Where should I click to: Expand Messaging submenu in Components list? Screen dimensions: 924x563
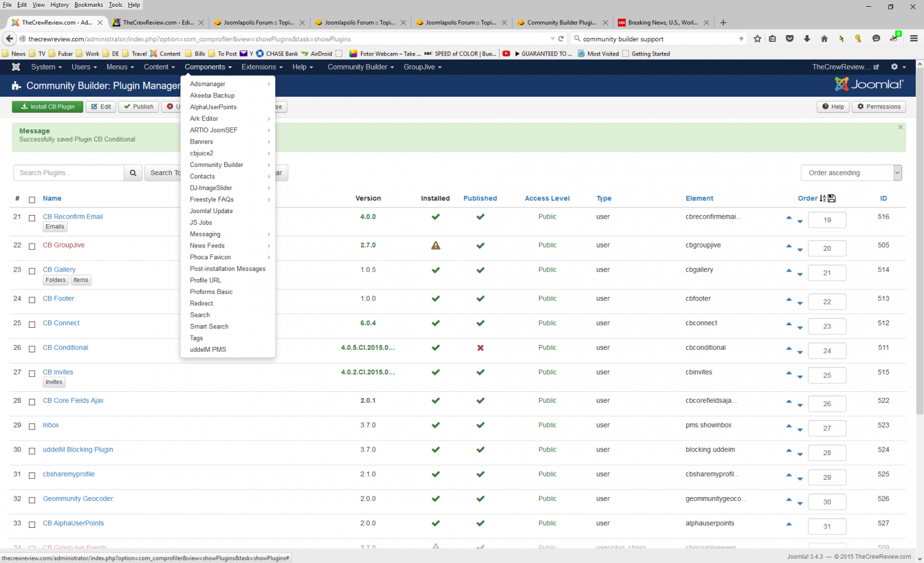[x=228, y=234]
